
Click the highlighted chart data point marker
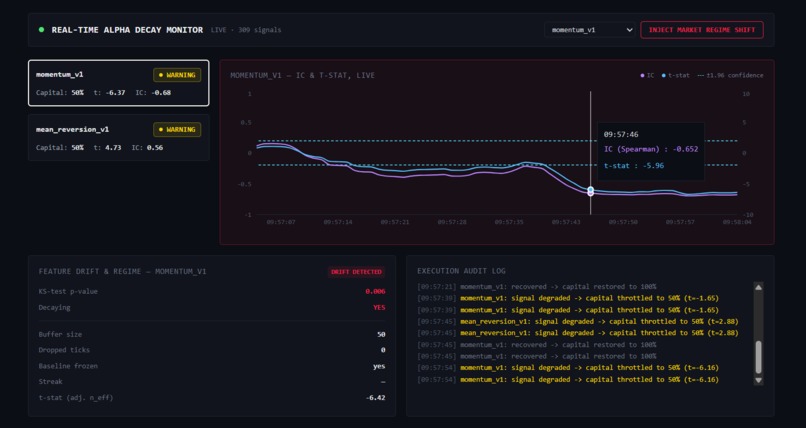(x=591, y=191)
